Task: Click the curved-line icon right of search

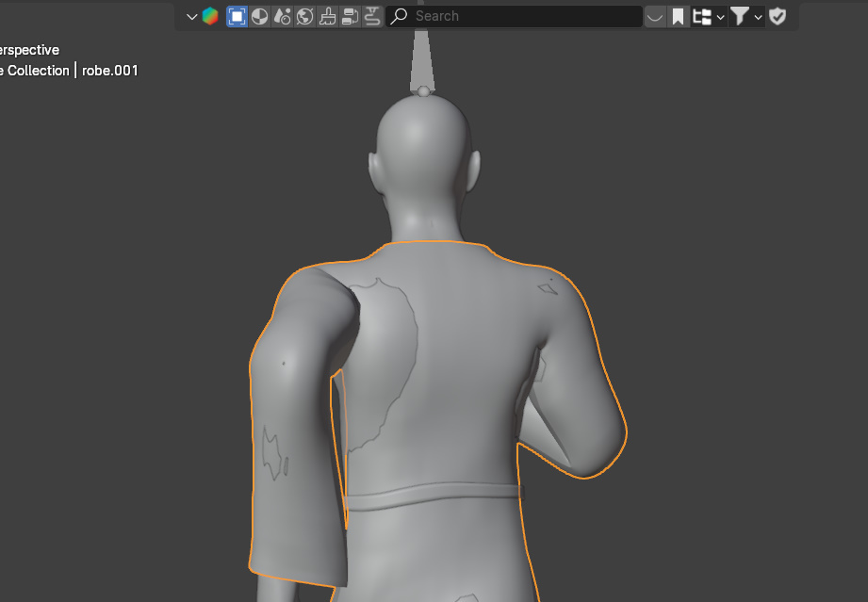Action: [x=655, y=17]
